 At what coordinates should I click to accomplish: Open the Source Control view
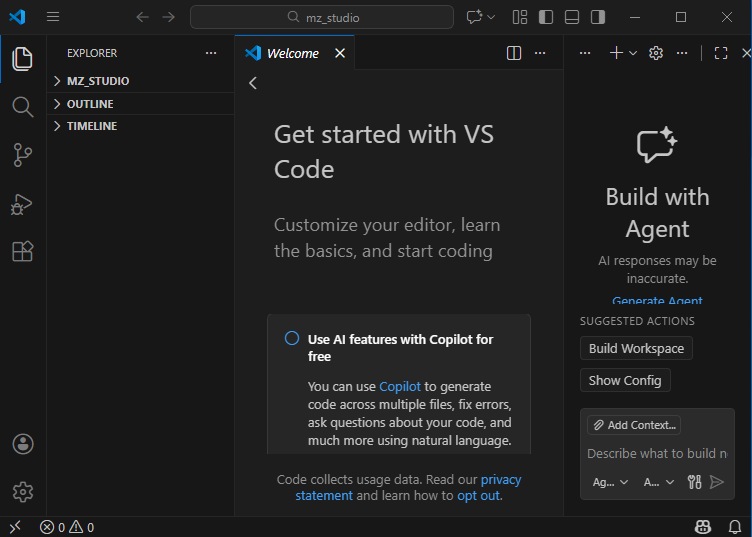coord(23,155)
